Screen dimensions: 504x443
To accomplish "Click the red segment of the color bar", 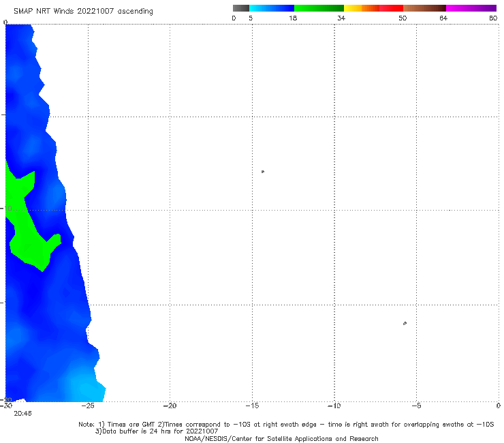I will pyautogui.click(x=391, y=8).
